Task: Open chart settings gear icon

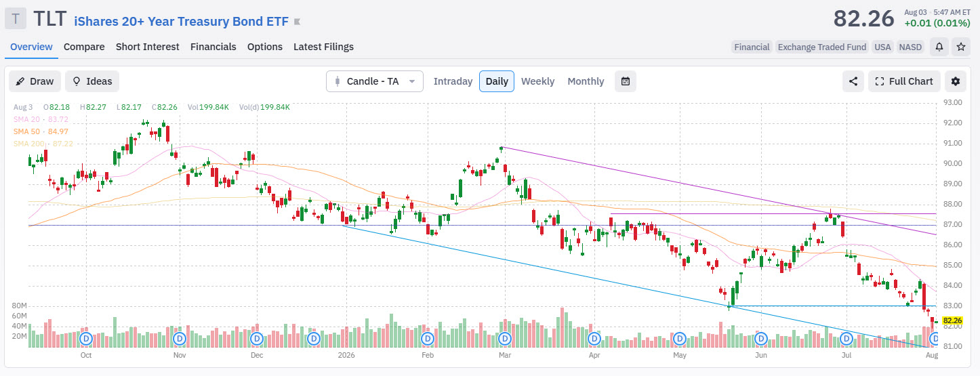Action: 956,81
